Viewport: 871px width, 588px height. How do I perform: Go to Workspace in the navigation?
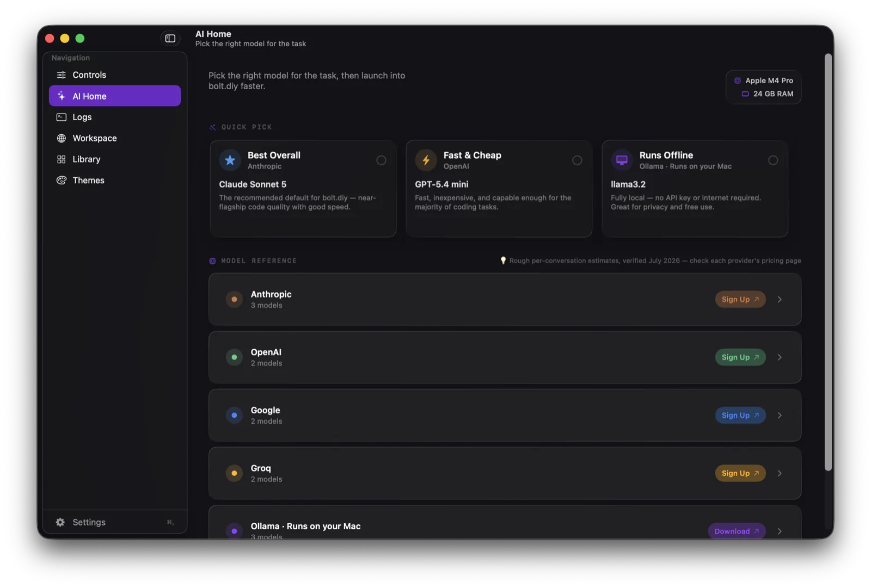click(115, 138)
